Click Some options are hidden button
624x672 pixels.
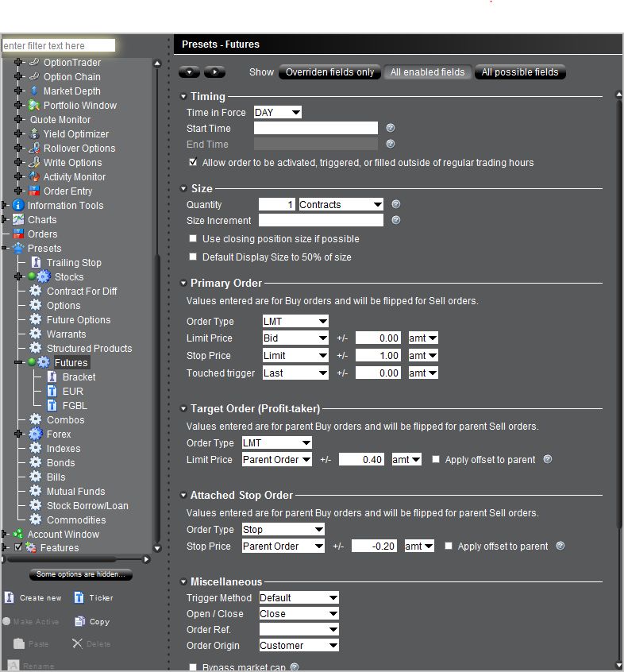coord(80,574)
